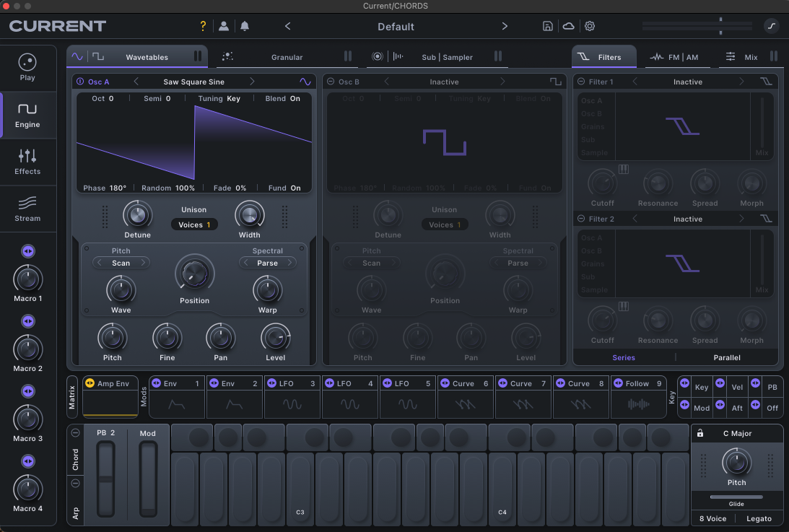This screenshot has width=789, height=532.
Task: Enable Legato mode
Action: pos(759,518)
